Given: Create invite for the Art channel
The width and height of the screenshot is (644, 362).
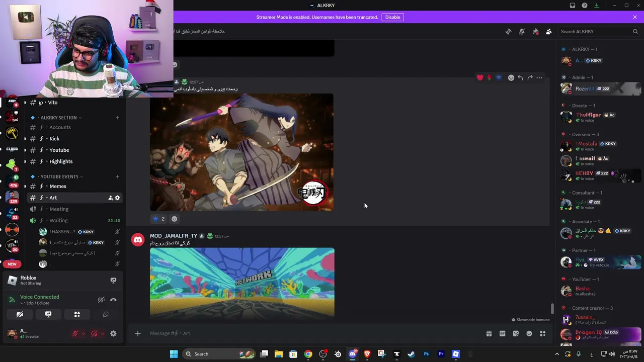Looking at the screenshot, I should point(110,198).
